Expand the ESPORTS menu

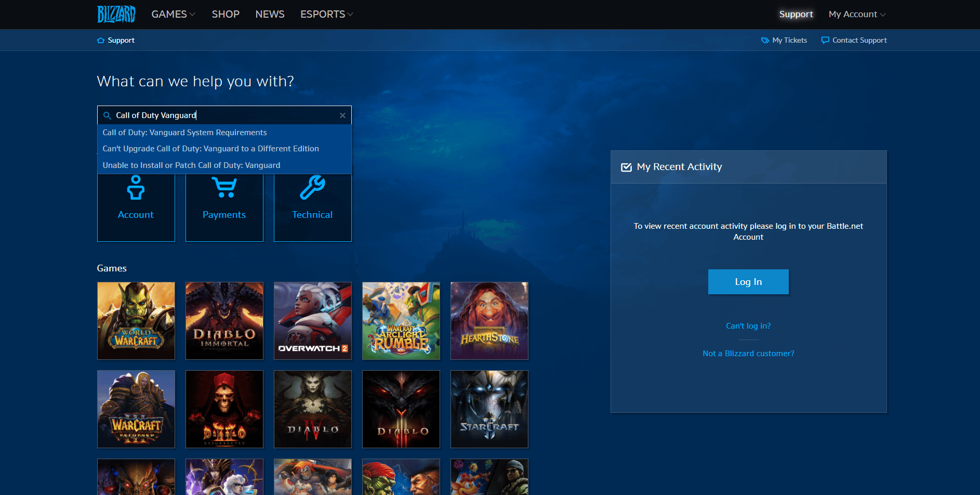(x=326, y=14)
